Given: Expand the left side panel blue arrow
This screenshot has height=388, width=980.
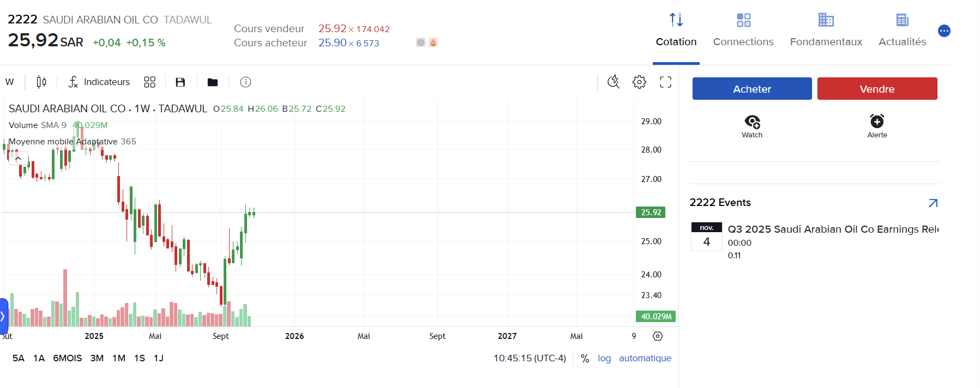Looking at the screenshot, I should (x=3, y=316).
